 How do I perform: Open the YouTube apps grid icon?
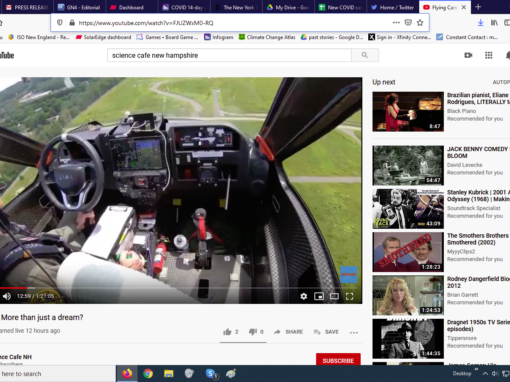tap(488, 55)
